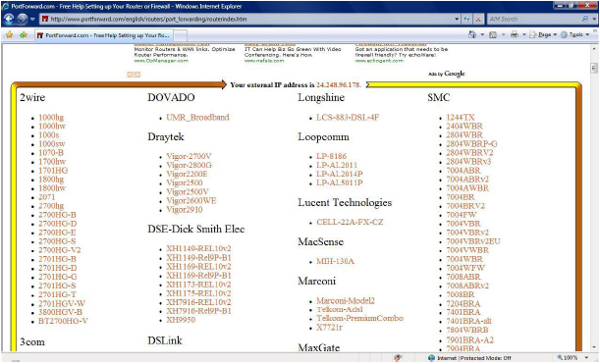Stop loading with the red X icon
Image resolution: width=600 pixels, height=364 pixels.
click(x=478, y=19)
